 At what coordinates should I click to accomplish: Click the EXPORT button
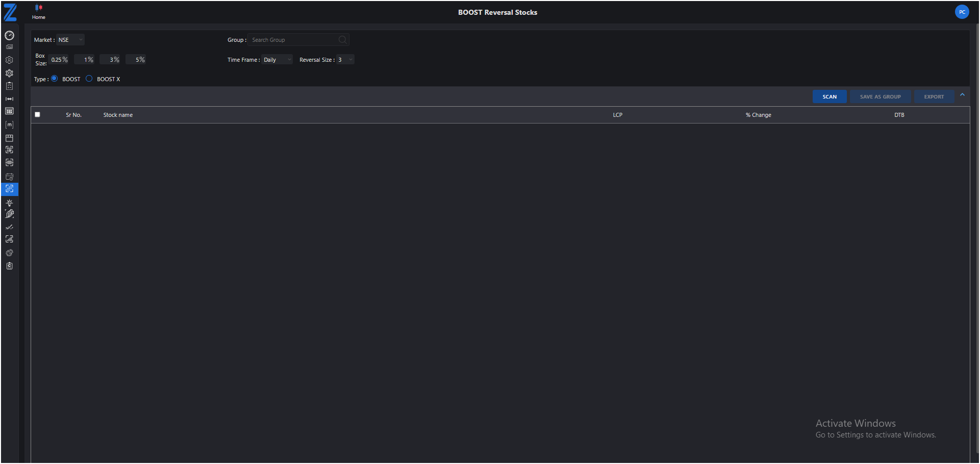coord(934,96)
